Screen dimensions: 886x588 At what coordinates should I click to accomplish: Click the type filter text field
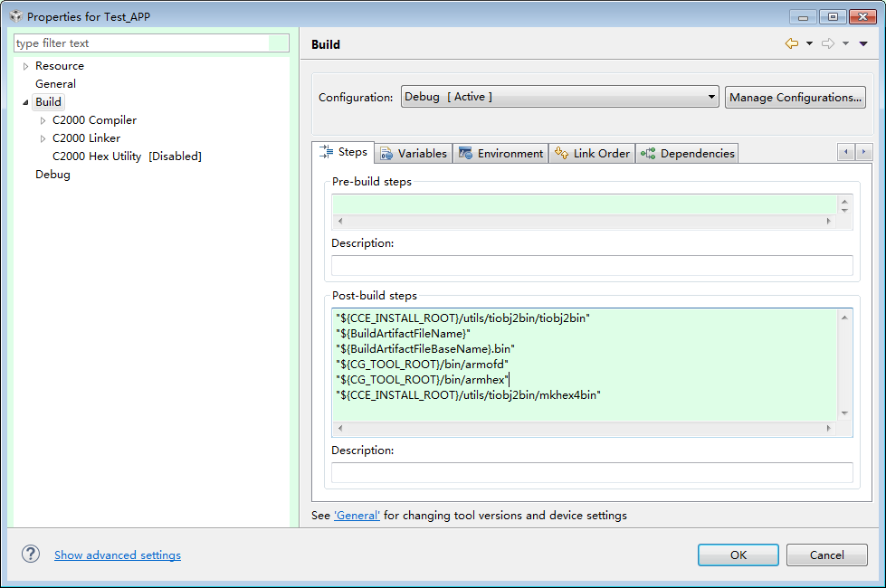[142, 43]
